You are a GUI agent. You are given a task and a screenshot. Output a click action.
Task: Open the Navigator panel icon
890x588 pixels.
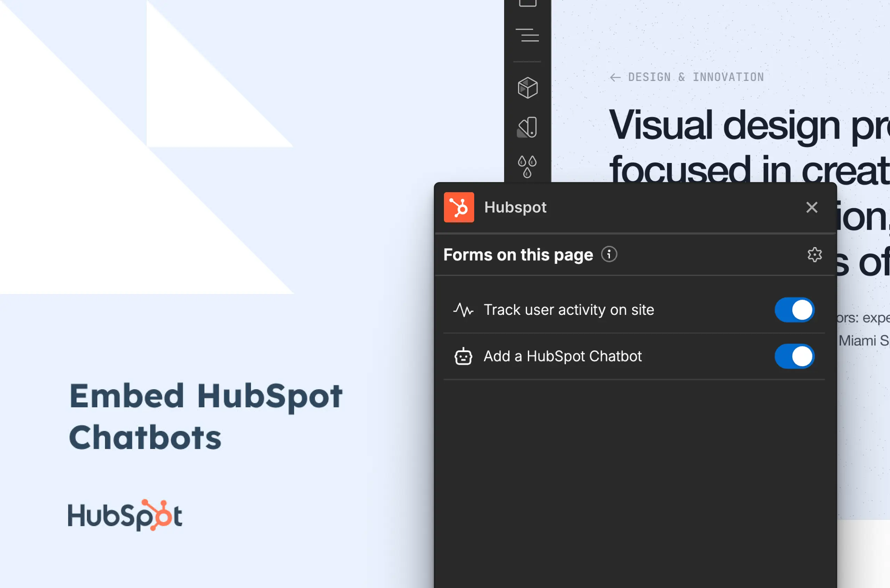tap(527, 35)
